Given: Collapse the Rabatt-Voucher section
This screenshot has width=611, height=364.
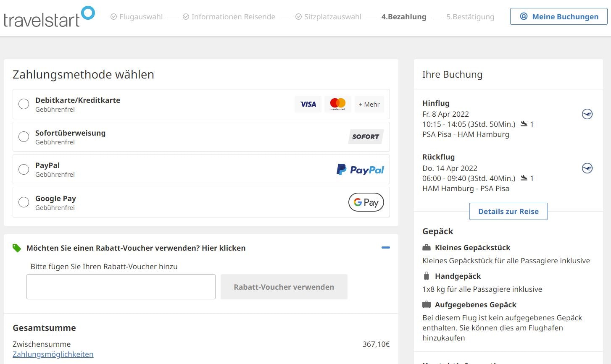Looking at the screenshot, I should click(x=386, y=248).
